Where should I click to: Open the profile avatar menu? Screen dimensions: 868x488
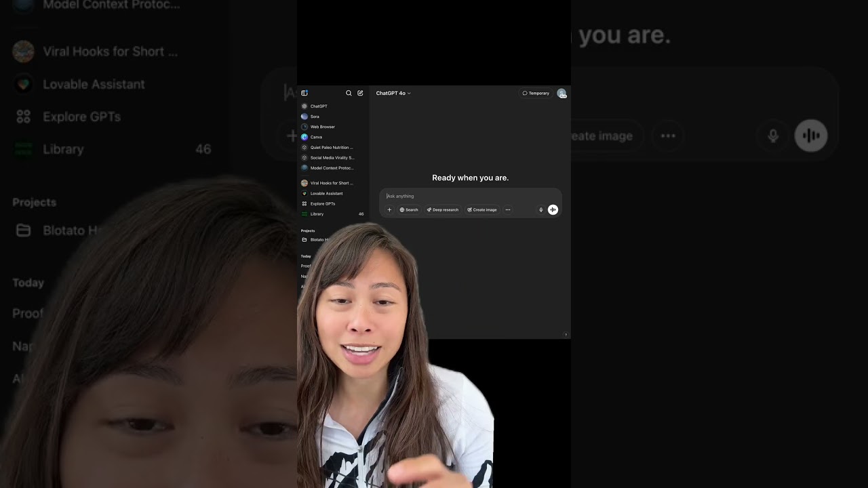pos(561,93)
